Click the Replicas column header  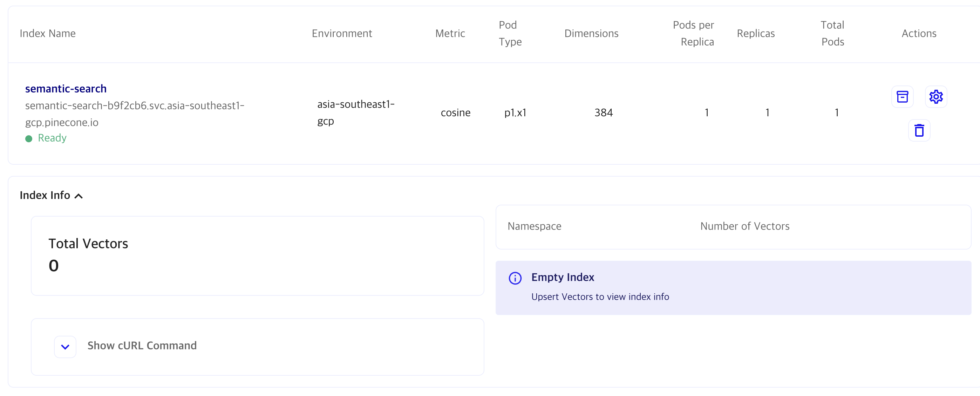coord(755,34)
